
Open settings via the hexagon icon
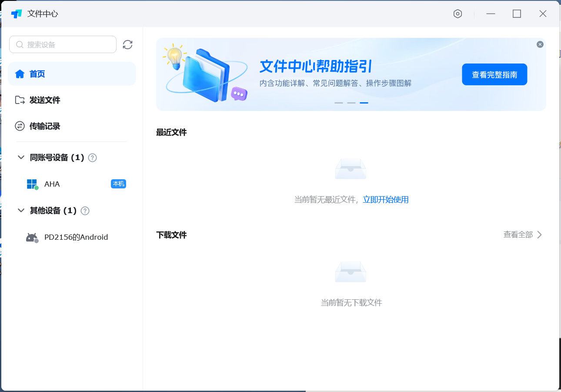[457, 14]
